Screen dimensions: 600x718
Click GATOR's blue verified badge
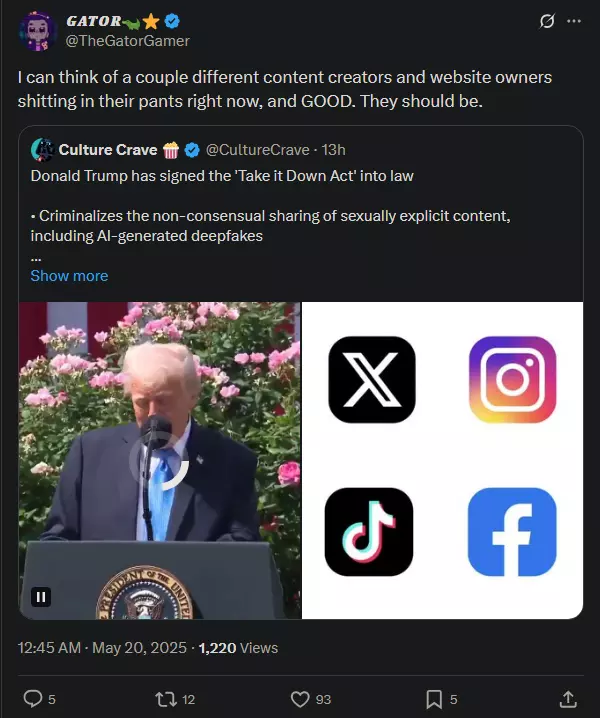coord(172,21)
